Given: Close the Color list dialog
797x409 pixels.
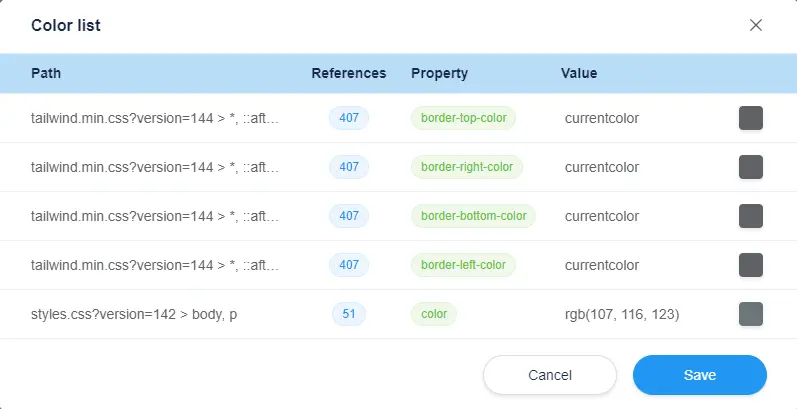Looking at the screenshot, I should (x=756, y=25).
